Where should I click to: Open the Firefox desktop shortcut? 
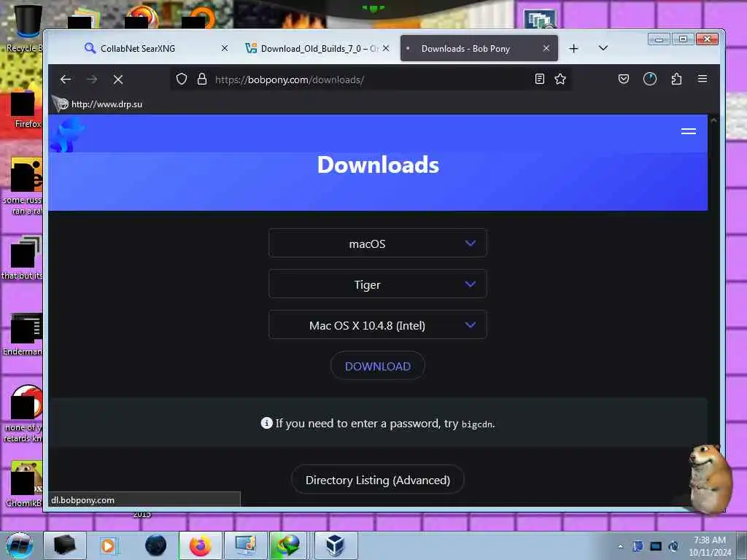click(x=24, y=111)
